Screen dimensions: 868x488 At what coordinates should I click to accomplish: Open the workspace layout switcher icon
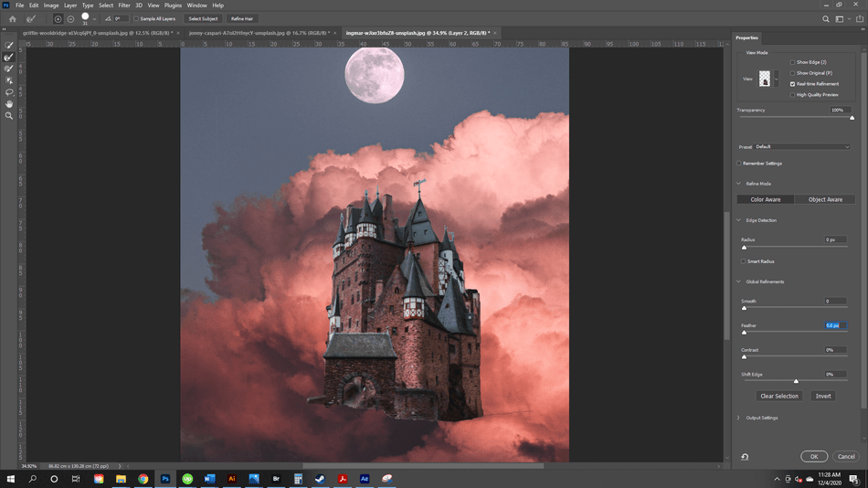coord(840,19)
